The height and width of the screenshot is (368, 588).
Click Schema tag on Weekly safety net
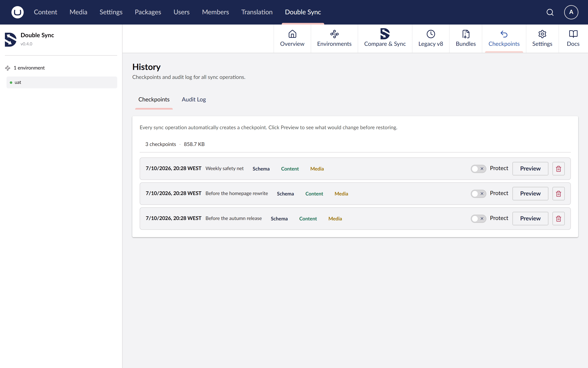point(261,169)
